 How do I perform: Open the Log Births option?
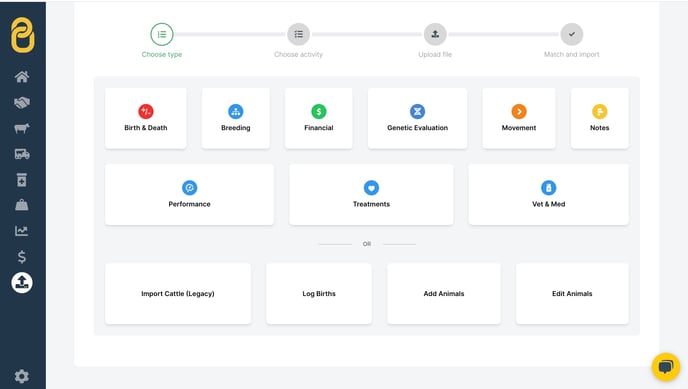[x=319, y=294]
